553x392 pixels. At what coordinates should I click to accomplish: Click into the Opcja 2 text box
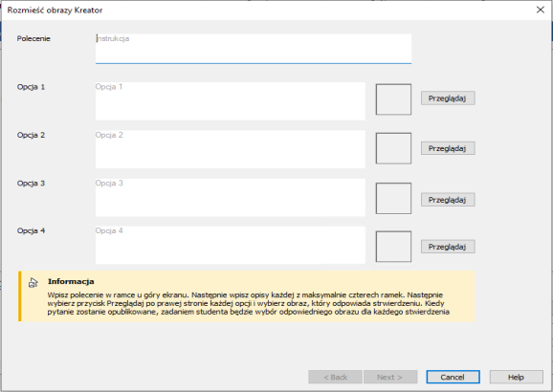pos(231,149)
